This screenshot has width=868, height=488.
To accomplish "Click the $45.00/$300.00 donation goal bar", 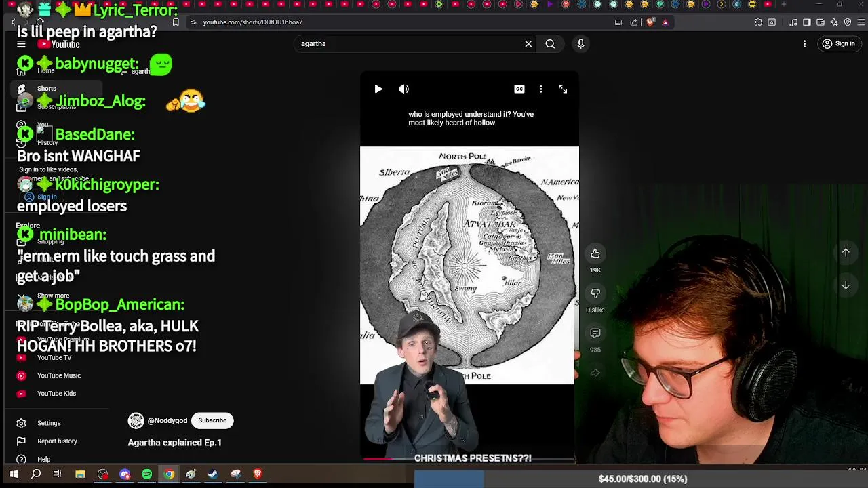I will (643, 479).
